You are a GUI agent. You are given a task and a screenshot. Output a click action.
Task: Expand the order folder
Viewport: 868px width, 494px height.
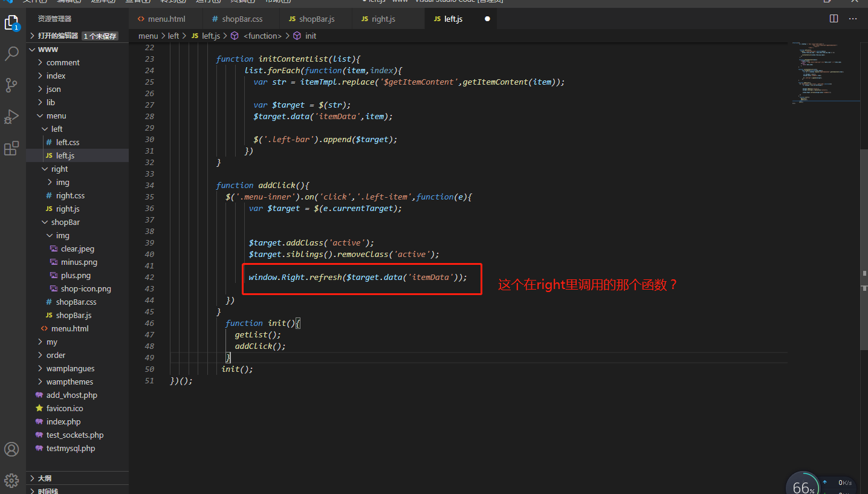pos(77,355)
